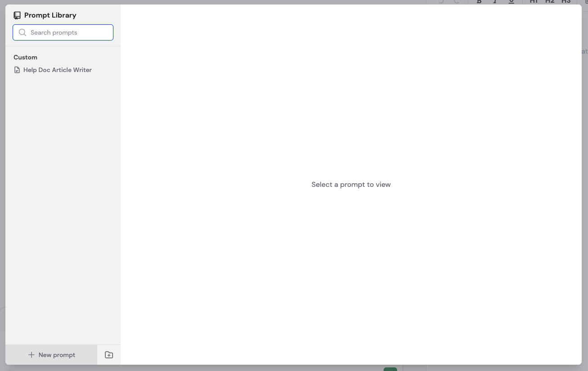Click the plus icon on New prompt
This screenshot has width=588, height=371.
(x=31, y=355)
